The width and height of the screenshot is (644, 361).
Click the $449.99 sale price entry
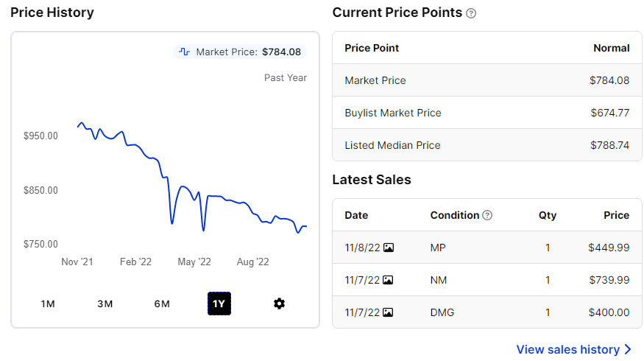(x=609, y=248)
